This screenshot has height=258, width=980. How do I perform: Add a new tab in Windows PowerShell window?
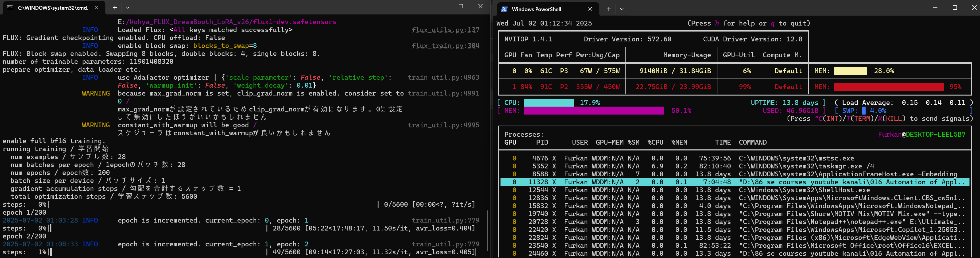coord(608,9)
